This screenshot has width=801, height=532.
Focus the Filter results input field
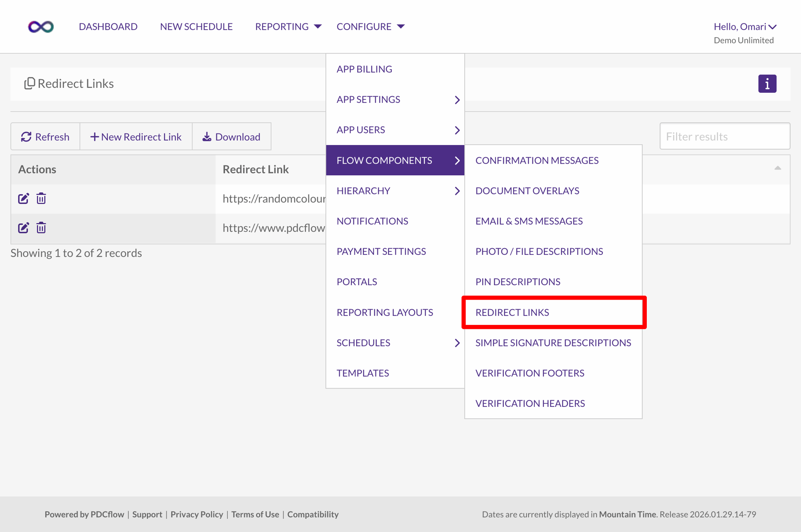coord(725,136)
